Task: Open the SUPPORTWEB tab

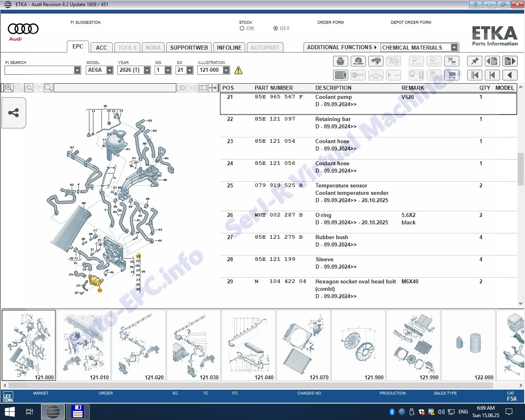Action: click(x=189, y=48)
